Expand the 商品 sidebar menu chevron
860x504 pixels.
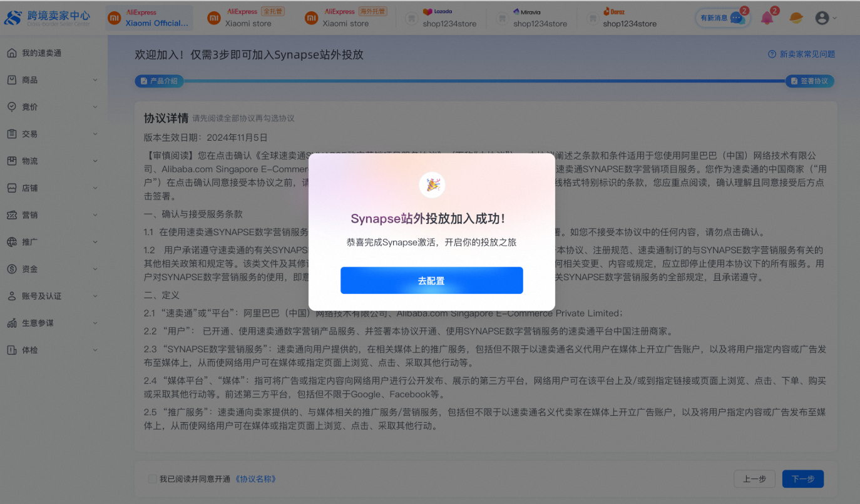[95, 80]
